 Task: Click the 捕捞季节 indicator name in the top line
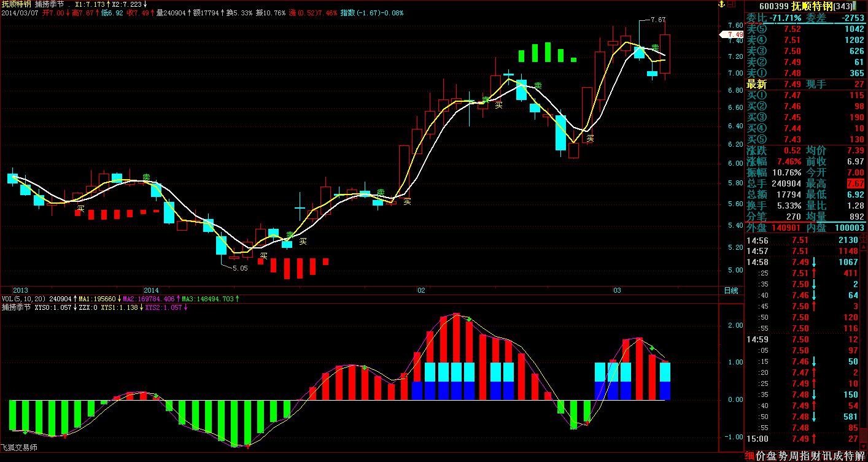click(x=50, y=4)
